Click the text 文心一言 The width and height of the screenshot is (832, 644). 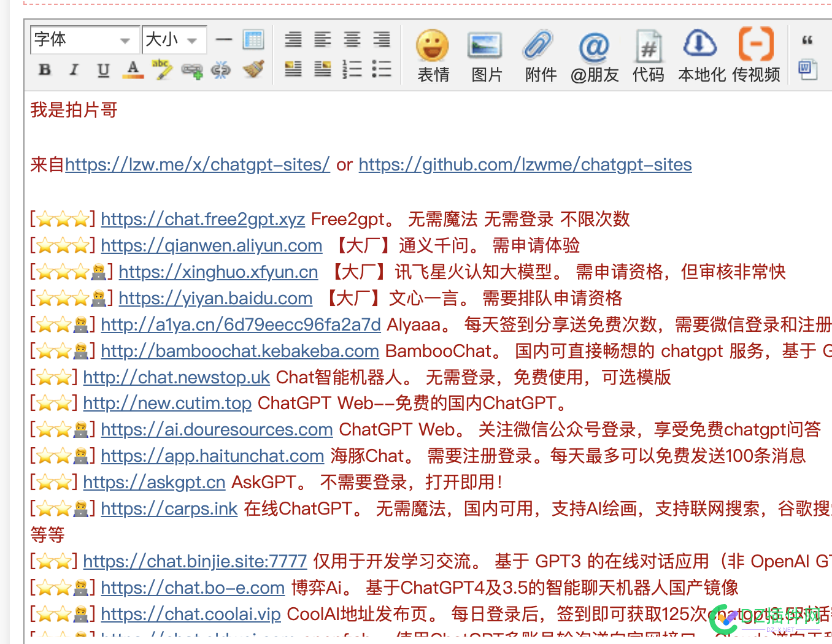[x=423, y=298]
